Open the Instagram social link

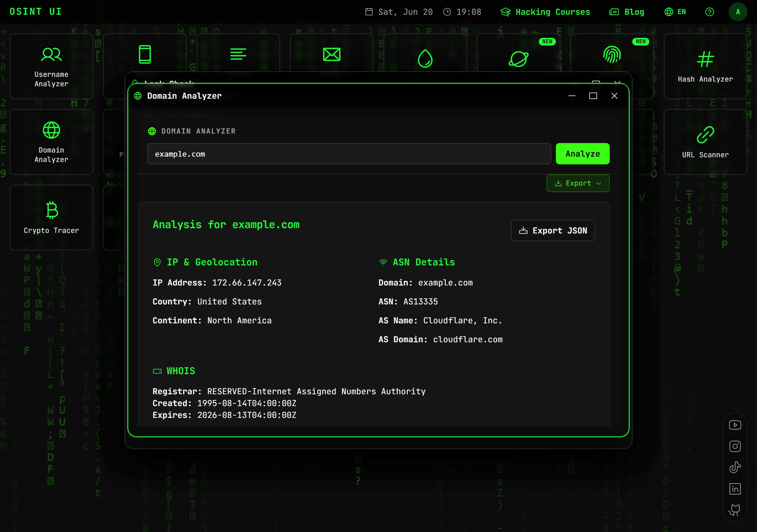(735, 446)
